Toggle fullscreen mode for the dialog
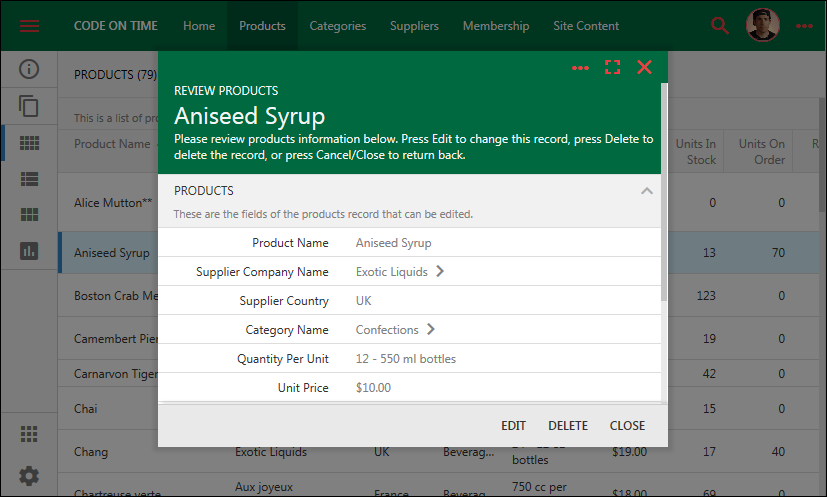This screenshot has width=827, height=497. pos(612,67)
